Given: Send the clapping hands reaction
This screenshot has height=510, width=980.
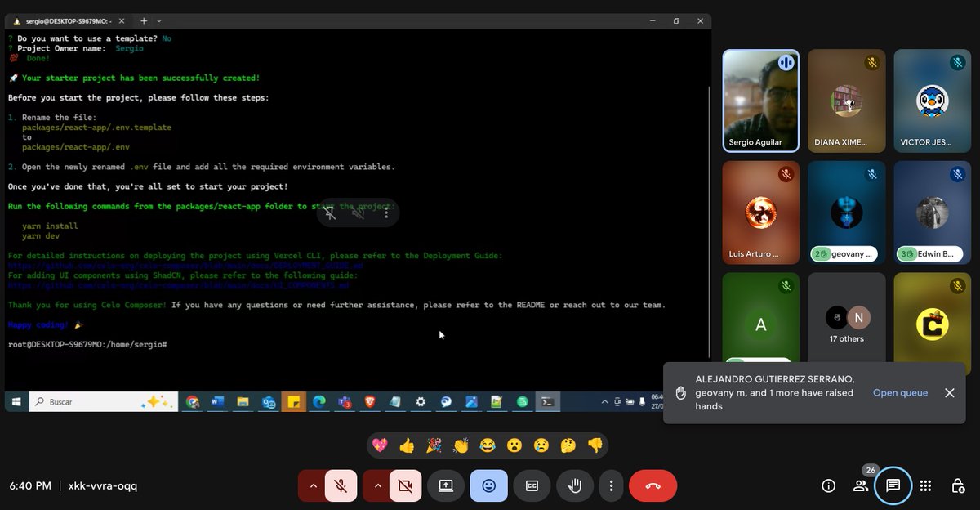Looking at the screenshot, I should [461, 445].
